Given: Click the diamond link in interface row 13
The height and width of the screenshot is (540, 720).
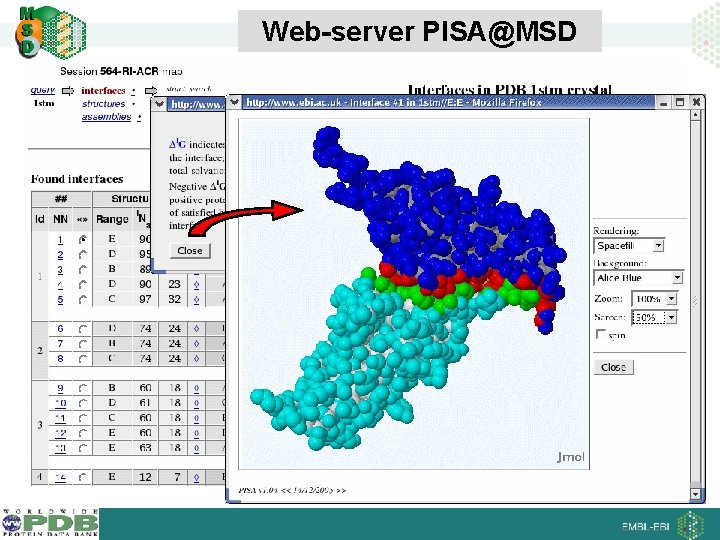Looking at the screenshot, I should [196, 448].
